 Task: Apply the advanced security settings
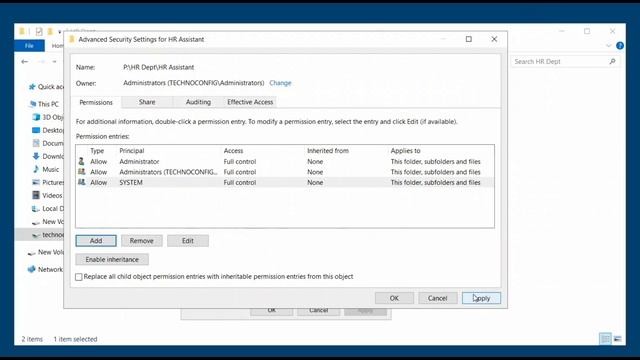[481, 298]
